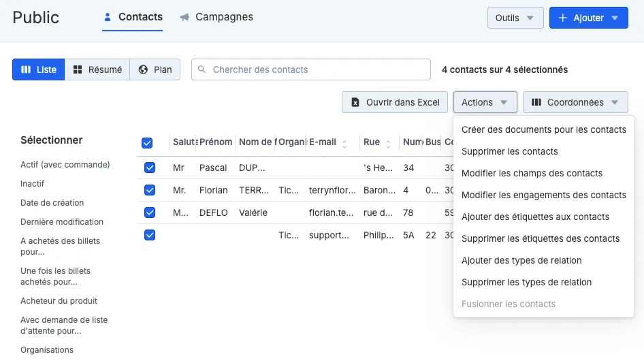The height and width of the screenshot is (363, 644).
Task: Switch to Liste view
Action: click(39, 69)
